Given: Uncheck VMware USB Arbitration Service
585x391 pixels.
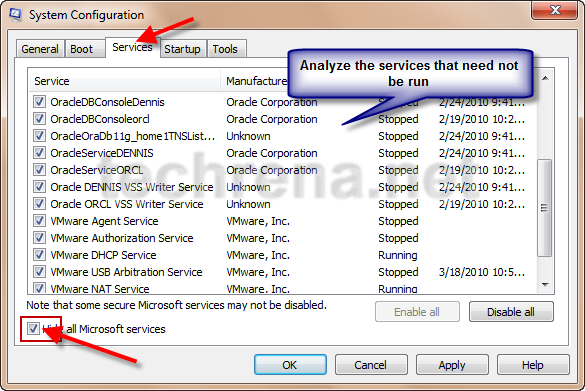Looking at the screenshot, I should pos(40,272).
